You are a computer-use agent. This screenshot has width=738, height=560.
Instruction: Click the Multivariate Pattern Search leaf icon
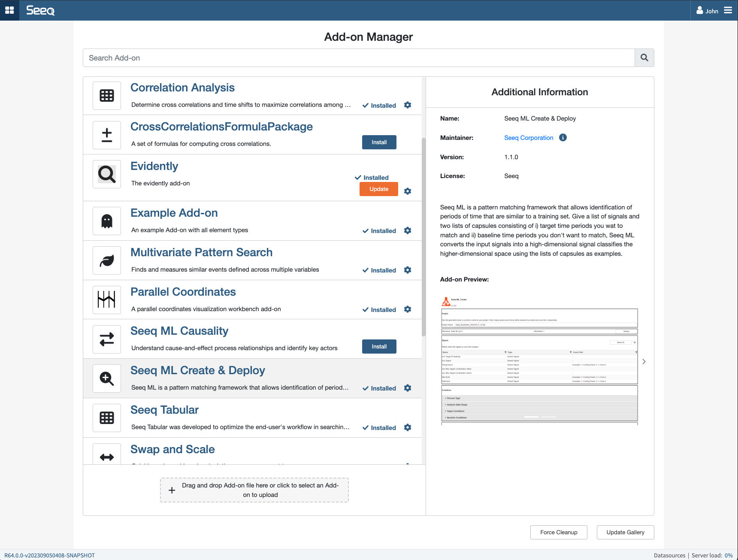coord(106,260)
